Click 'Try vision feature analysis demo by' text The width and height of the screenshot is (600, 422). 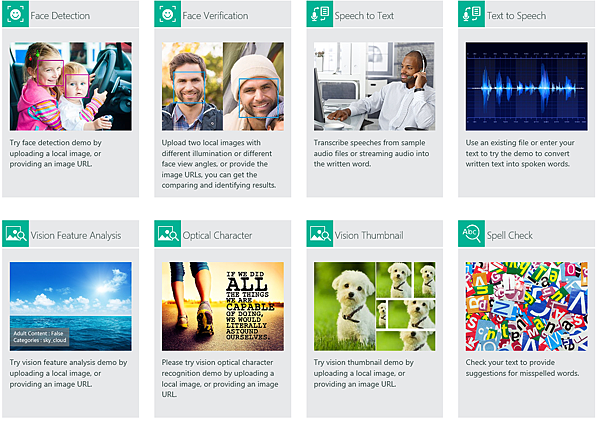pyautogui.click(x=68, y=362)
